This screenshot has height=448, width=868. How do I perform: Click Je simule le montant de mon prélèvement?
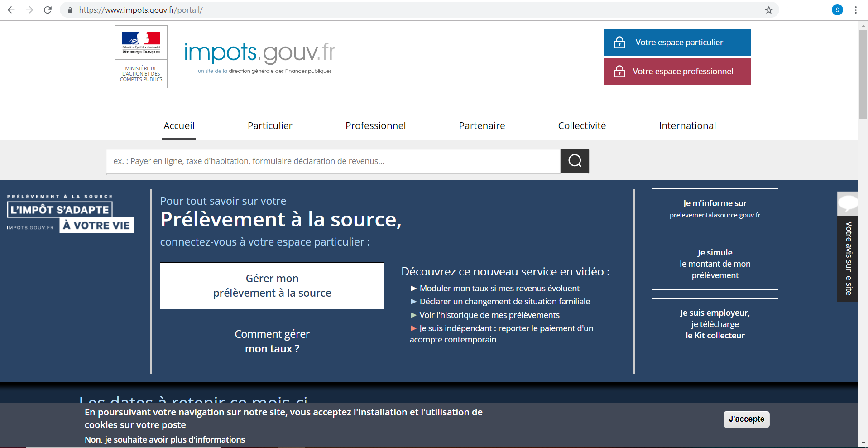click(x=715, y=264)
